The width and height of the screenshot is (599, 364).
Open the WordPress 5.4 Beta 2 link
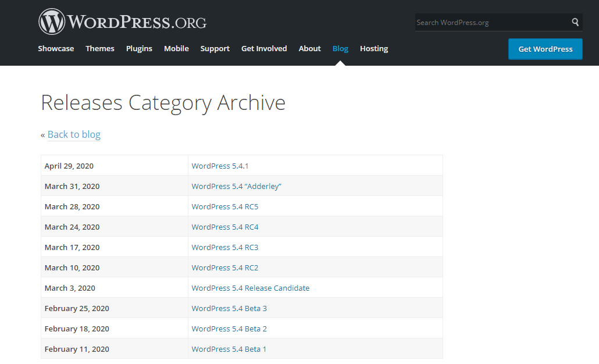point(229,329)
